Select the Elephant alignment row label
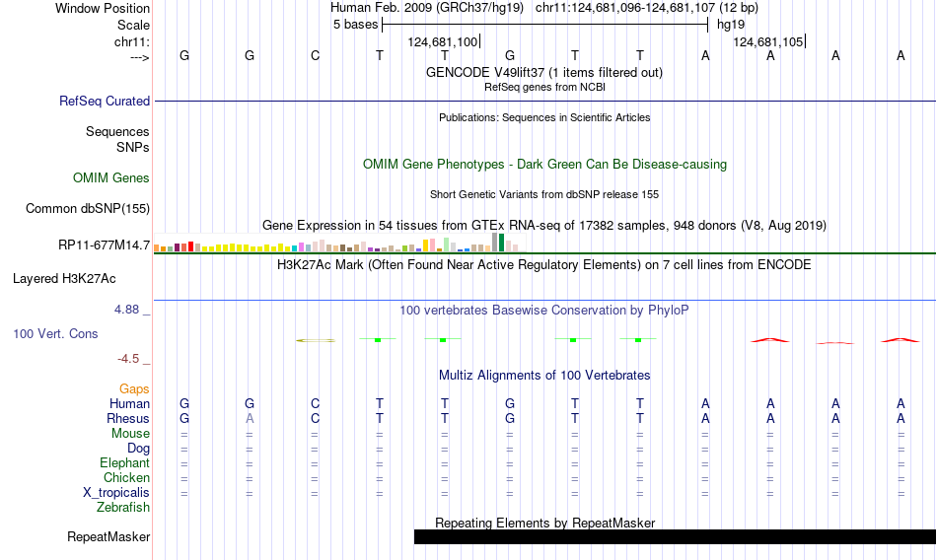Image resolution: width=937 pixels, height=560 pixels. (124, 463)
